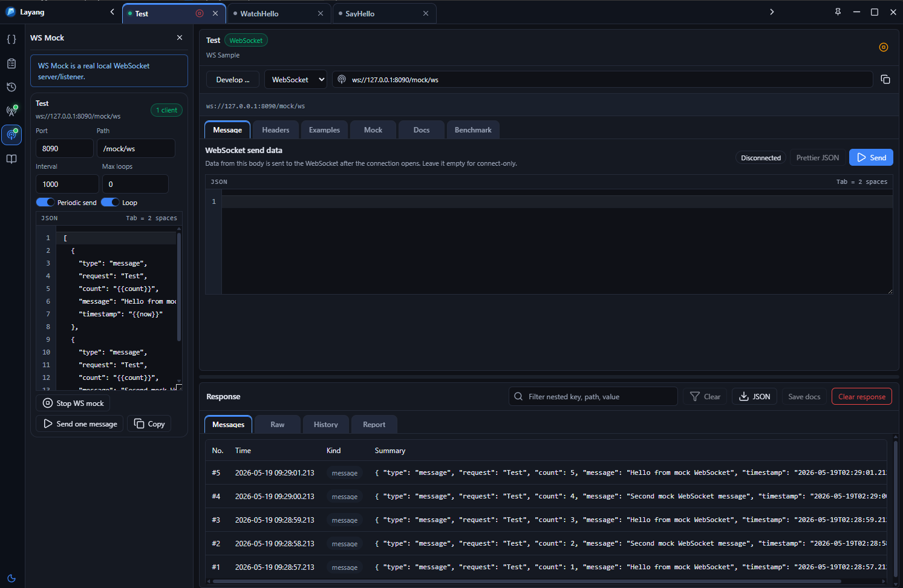
Task: Click the orange target icon in the request header
Action: (884, 47)
